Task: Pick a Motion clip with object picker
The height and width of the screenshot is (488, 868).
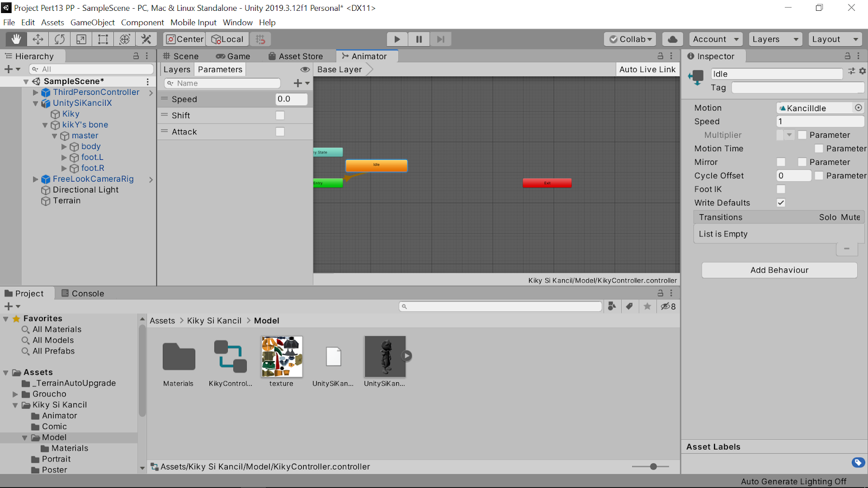Action: click(x=858, y=108)
